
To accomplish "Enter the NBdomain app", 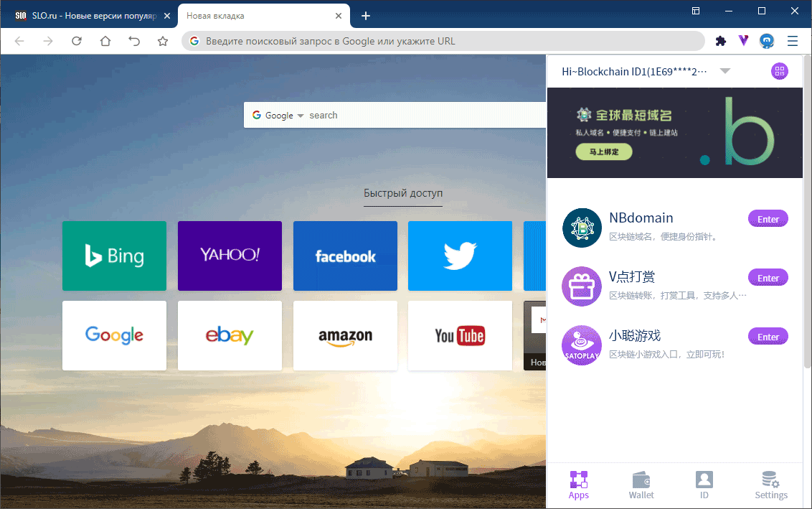I will tap(768, 219).
